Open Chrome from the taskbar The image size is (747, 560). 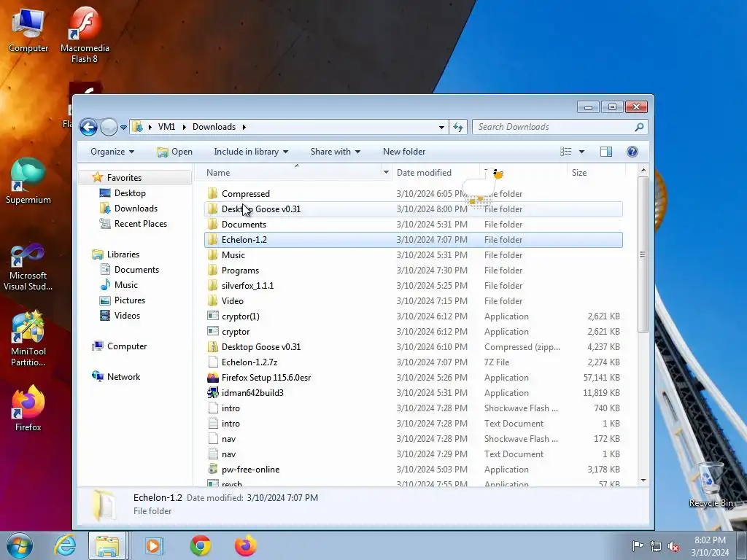point(200,545)
